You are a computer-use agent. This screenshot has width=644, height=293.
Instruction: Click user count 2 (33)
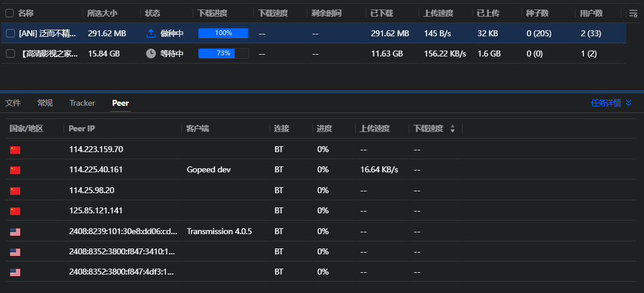[591, 34]
